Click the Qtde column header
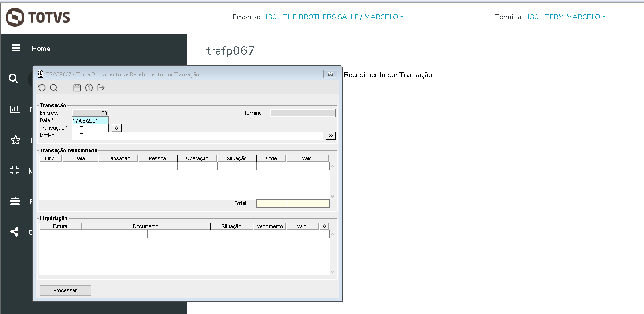 pyautogui.click(x=271, y=158)
